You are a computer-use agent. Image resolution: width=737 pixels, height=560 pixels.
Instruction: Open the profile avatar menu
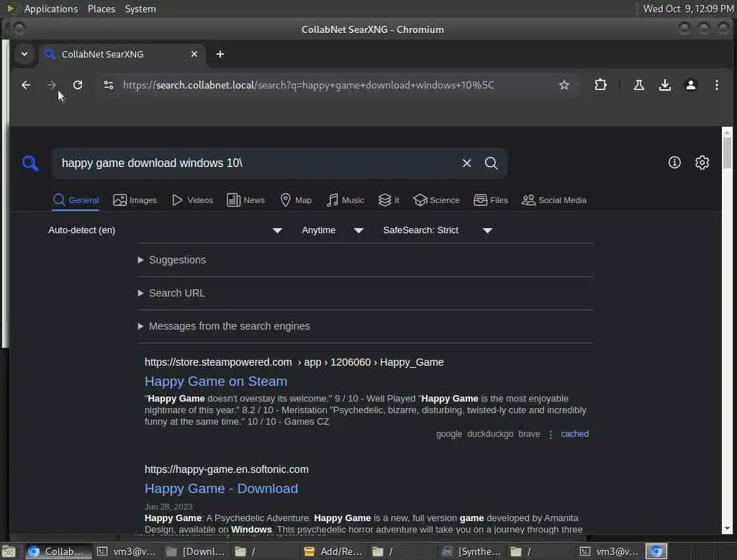(690, 85)
